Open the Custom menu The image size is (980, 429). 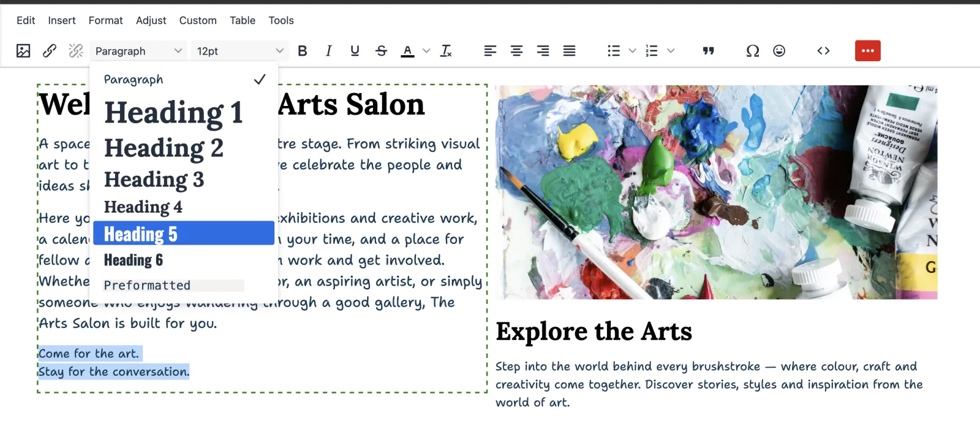198,20
